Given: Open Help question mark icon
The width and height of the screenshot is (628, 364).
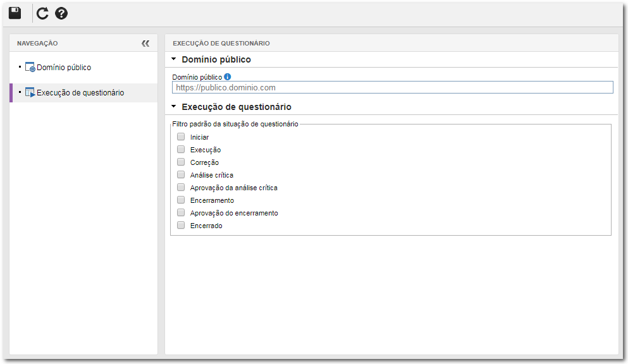Looking at the screenshot, I should pos(61,14).
